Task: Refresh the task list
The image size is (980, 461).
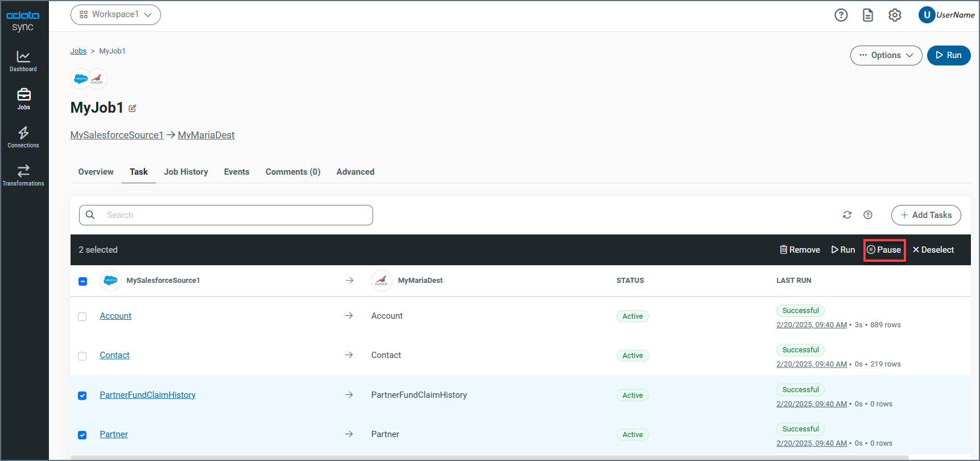Action: click(x=847, y=215)
